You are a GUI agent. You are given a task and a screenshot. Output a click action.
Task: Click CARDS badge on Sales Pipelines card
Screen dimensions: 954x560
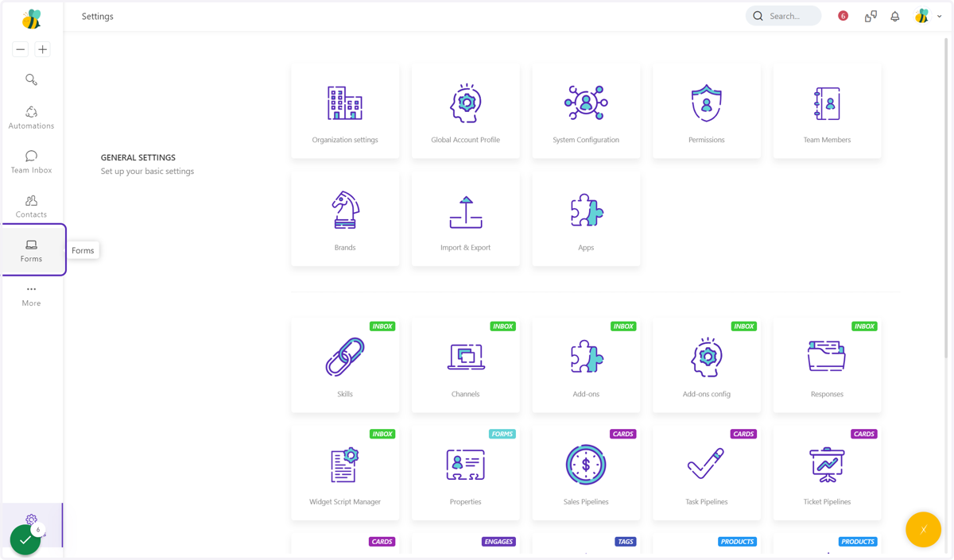coord(623,434)
